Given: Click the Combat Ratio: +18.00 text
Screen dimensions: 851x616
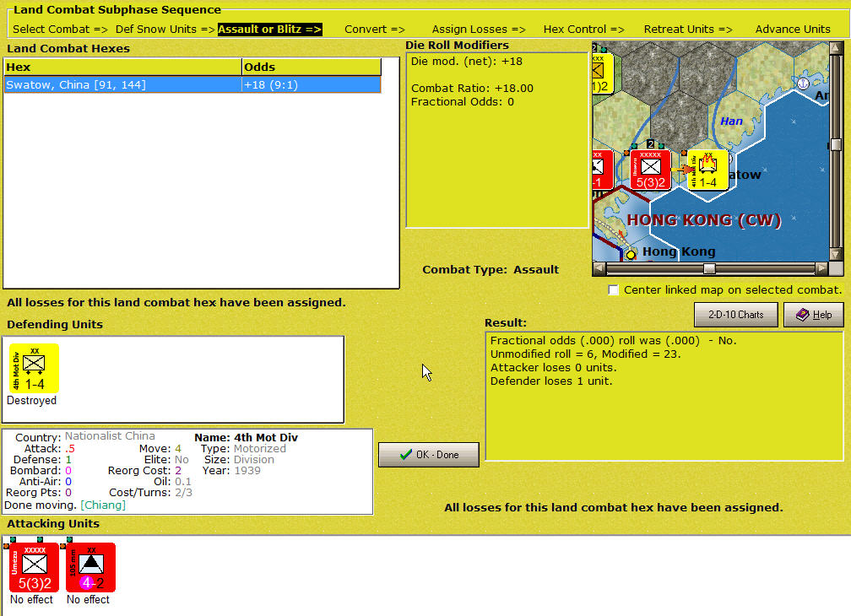Looking at the screenshot, I should point(472,88).
